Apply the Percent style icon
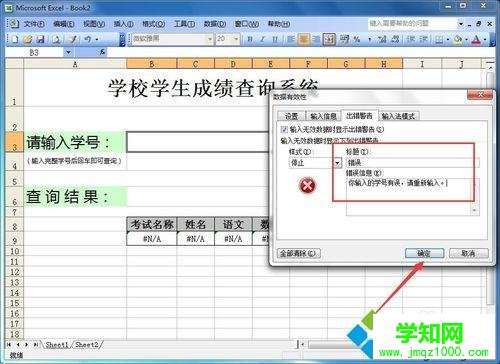This screenshot has width=500, height=364. [357, 40]
